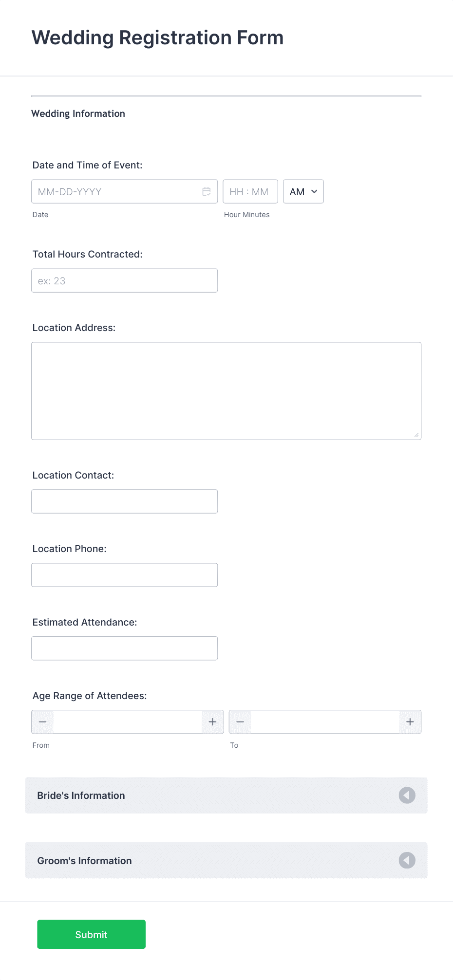Grab the Location Address resize handle
The width and height of the screenshot is (453, 980).
[417, 435]
